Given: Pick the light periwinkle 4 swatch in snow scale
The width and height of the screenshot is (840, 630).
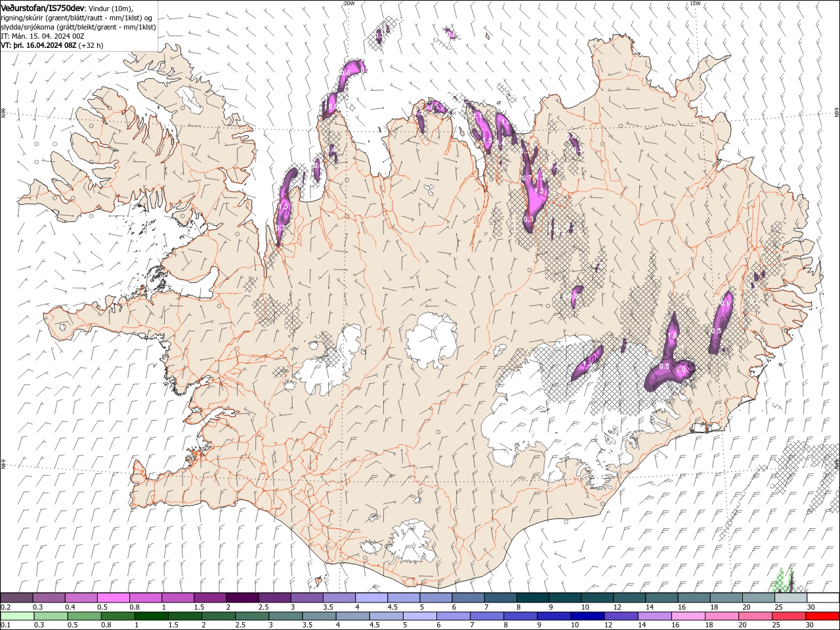Looking at the screenshot, I should 371,598.
